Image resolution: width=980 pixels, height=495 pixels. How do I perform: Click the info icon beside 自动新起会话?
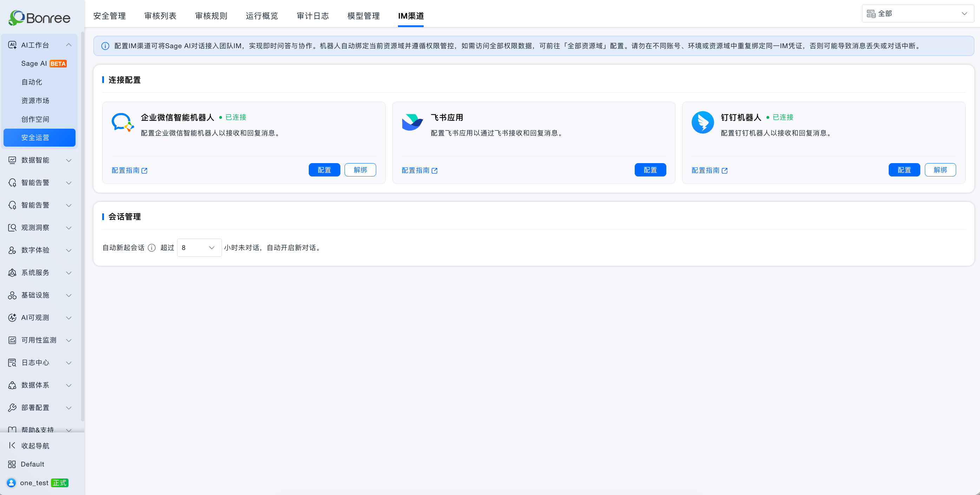point(152,248)
